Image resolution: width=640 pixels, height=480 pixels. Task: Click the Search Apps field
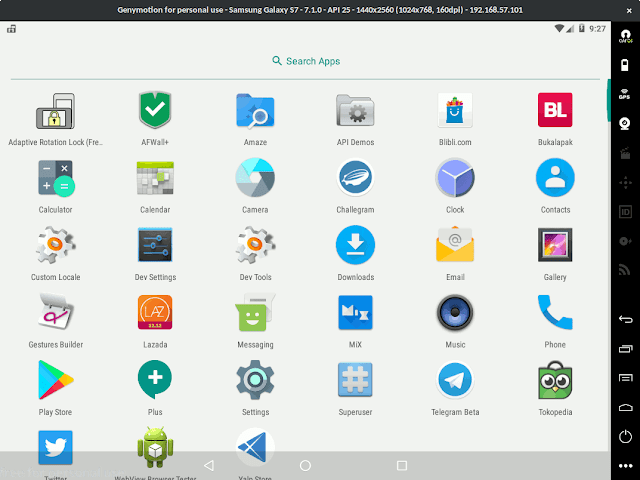pyautogui.click(x=306, y=61)
